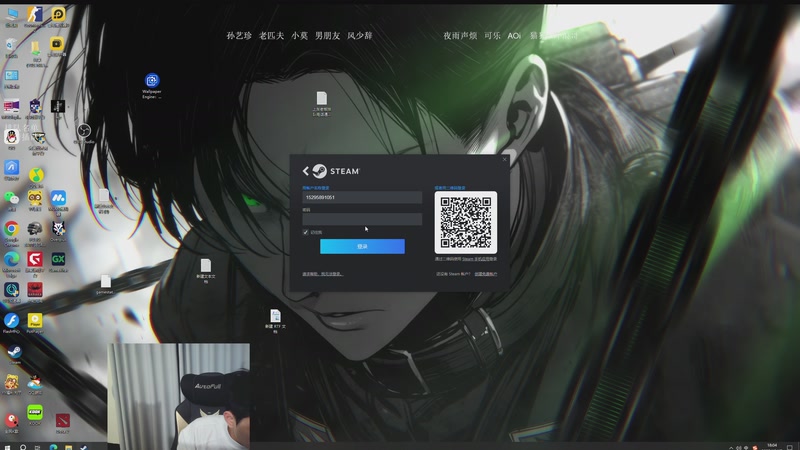The width and height of the screenshot is (800, 450).
Task: Open the Steam desktop shortcut icon
Action: pos(14,352)
